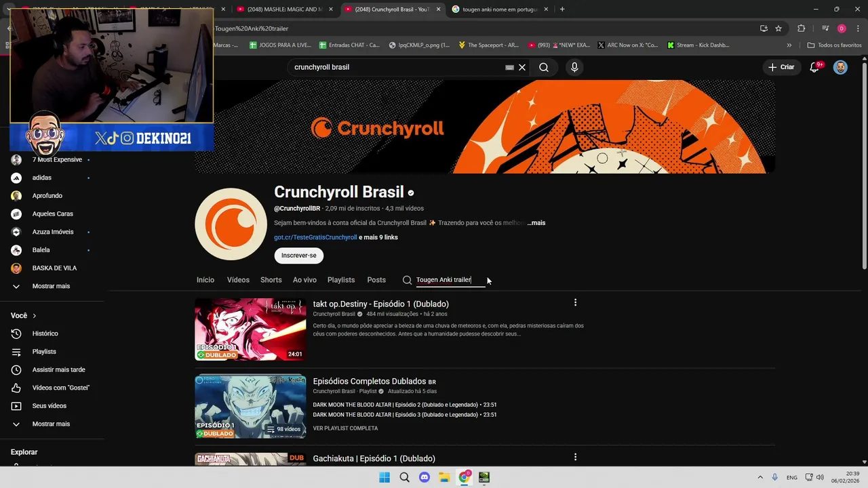Expand channel description with '...mais'
868x488 pixels.
pos(536,223)
